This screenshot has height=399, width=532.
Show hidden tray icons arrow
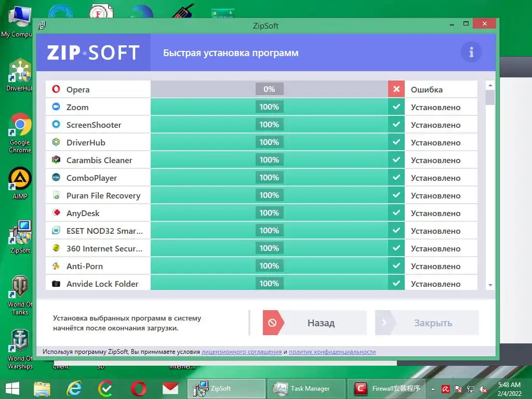[x=433, y=389]
